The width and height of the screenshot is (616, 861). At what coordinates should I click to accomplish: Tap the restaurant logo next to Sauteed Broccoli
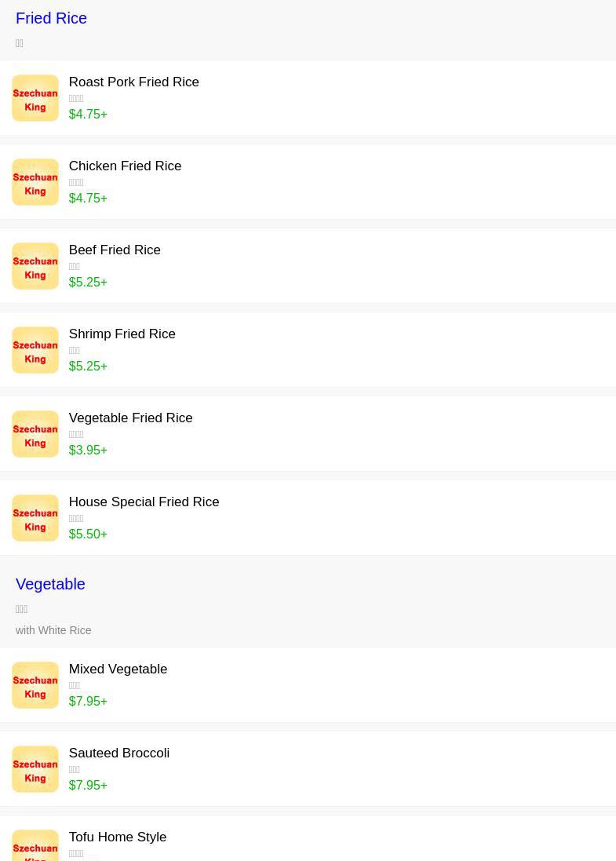35,769
